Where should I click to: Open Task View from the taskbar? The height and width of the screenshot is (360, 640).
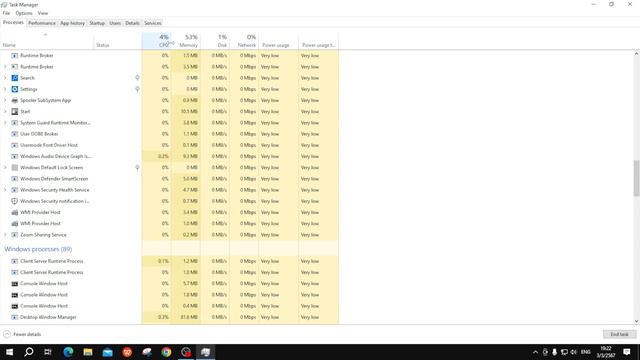click(48, 352)
